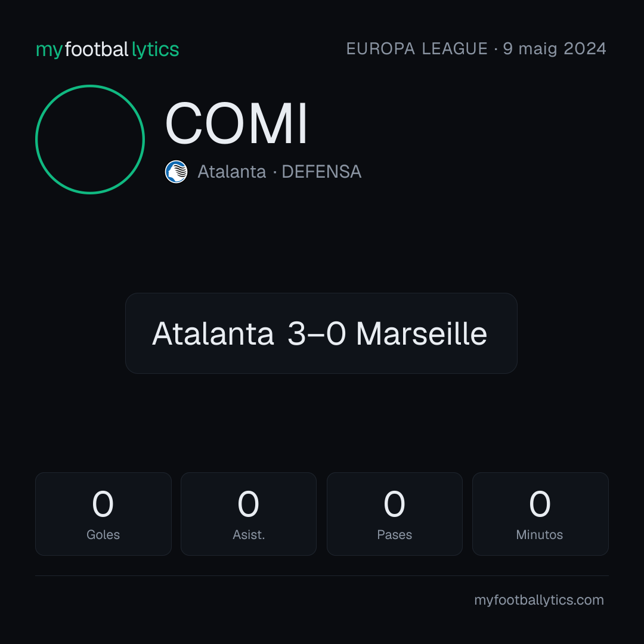Click the Atalanta 3–0 Marseille score box
Viewport: 644px width, 644px height.
[321, 333]
